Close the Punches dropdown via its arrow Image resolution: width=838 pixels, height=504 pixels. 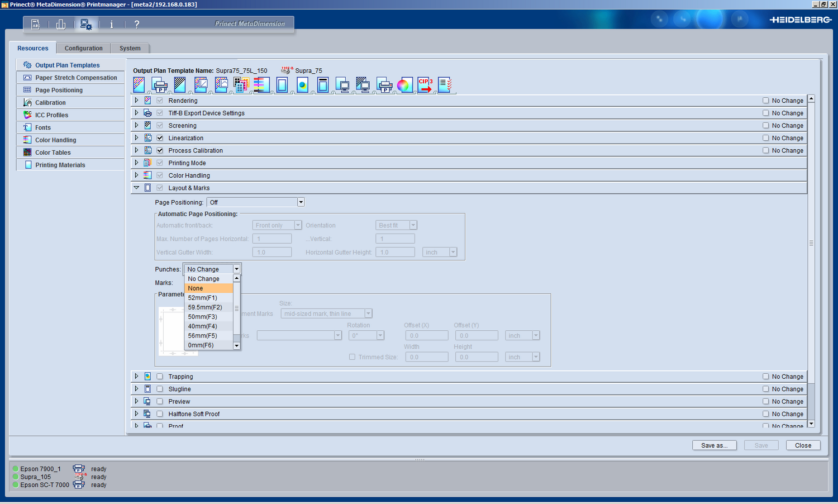pos(237,269)
